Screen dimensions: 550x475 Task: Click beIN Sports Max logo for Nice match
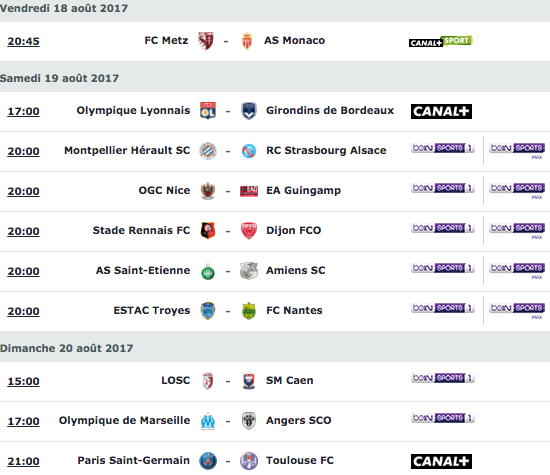coord(517,190)
